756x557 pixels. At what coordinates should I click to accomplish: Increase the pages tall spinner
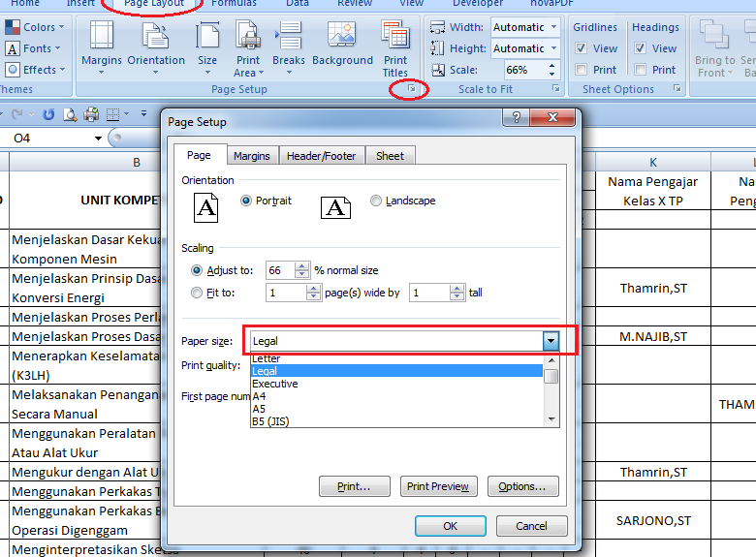pyautogui.click(x=457, y=288)
